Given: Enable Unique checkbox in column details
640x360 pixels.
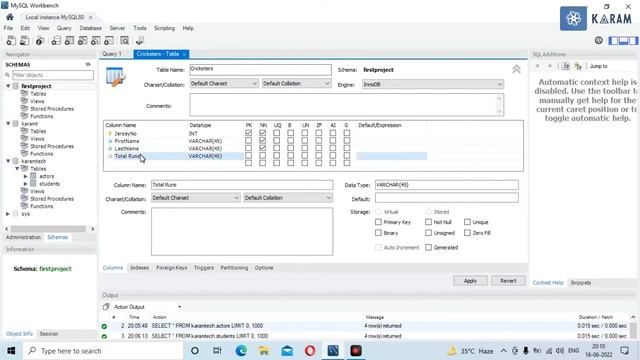Looking at the screenshot, I should click(467, 222).
